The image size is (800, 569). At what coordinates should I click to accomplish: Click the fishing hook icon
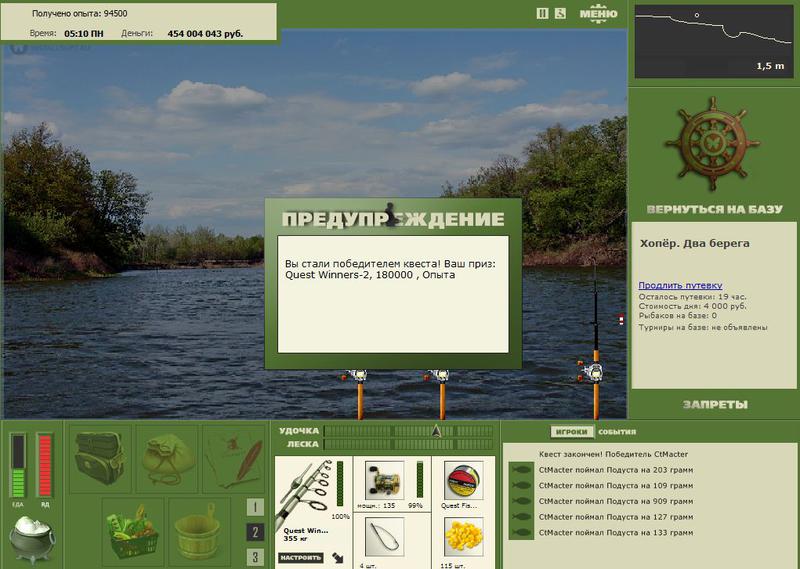[384, 537]
